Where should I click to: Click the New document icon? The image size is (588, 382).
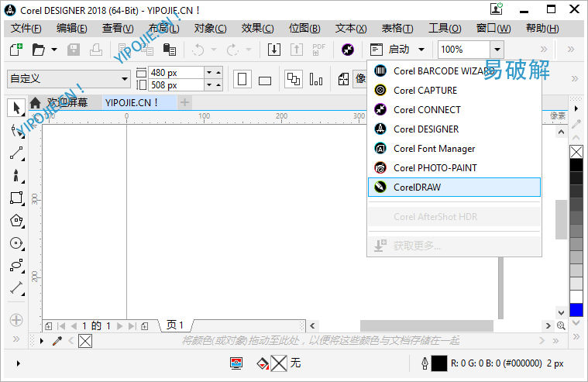tap(16, 49)
